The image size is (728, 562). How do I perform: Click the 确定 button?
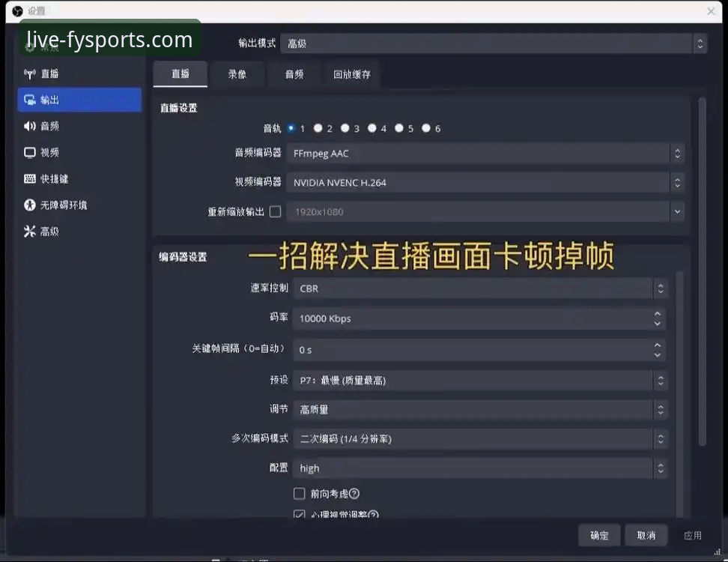(599, 536)
